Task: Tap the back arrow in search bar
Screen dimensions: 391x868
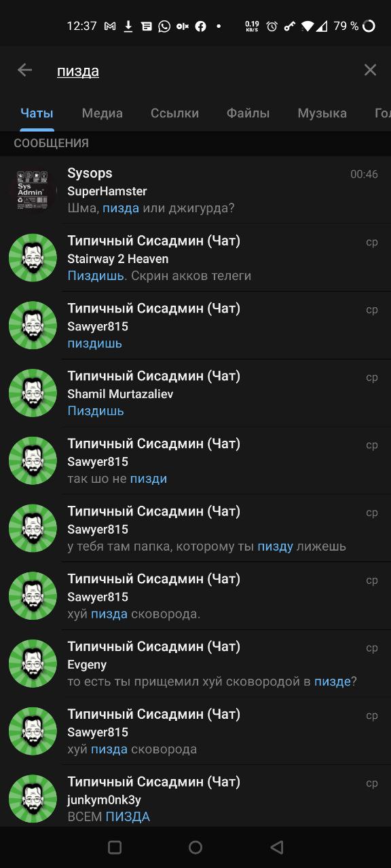Action: [24, 70]
